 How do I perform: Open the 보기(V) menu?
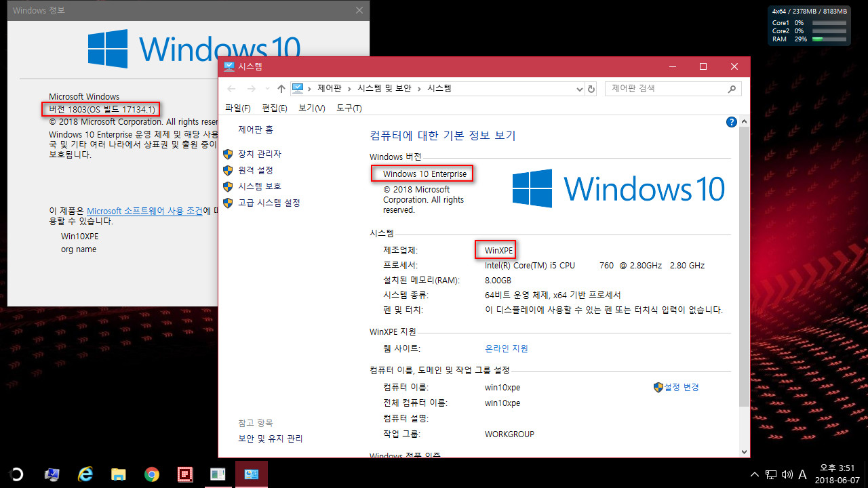pyautogui.click(x=312, y=108)
